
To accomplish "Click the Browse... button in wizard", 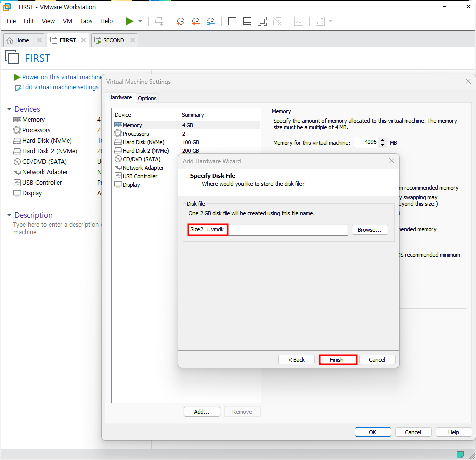I will tap(370, 230).
